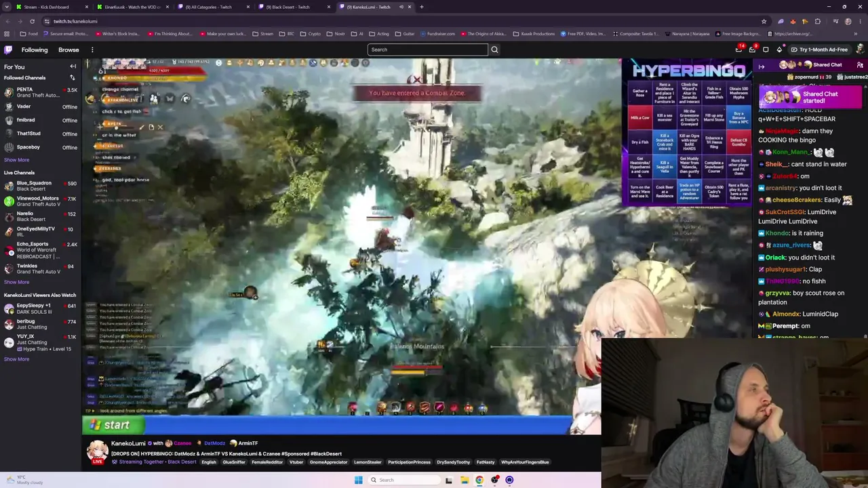Open the Guitar bookmarks folder
Image resolution: width=868 pixels, height=488 pixels.
tap(406, 34)
